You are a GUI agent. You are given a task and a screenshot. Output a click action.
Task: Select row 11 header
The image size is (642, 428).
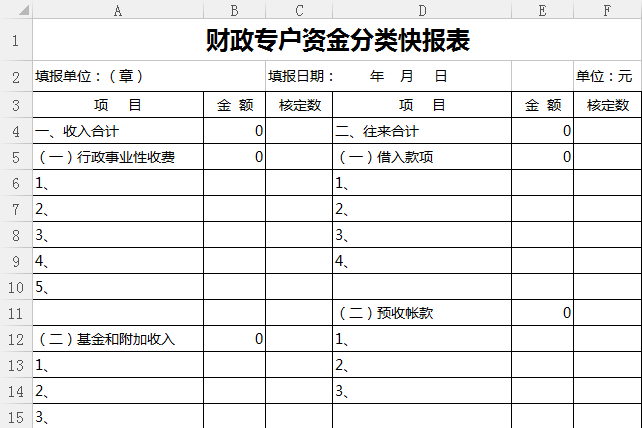click(x=16, y=313)
